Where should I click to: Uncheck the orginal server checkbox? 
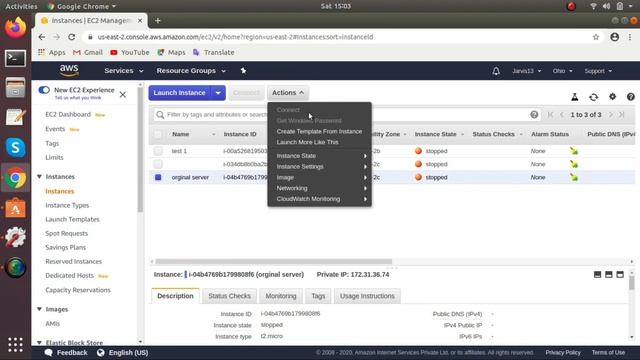coord(158,177)
